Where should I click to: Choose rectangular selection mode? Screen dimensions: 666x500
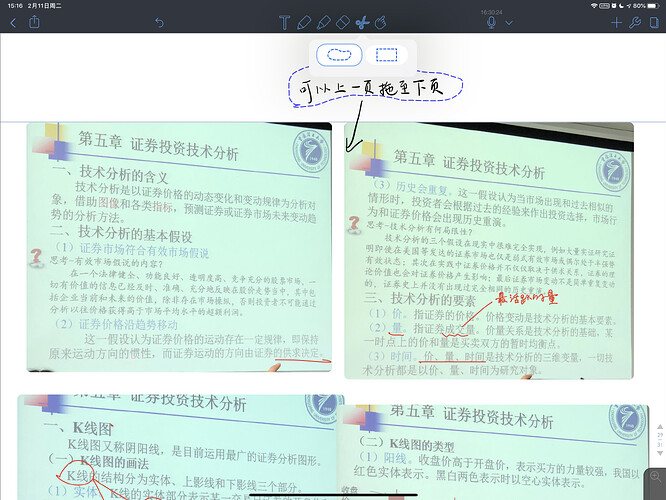tap(387, 55)
